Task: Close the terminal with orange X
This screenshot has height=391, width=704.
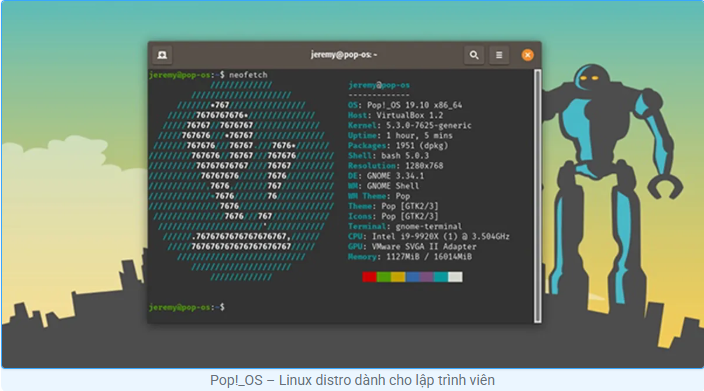Action: click(528, 55)
